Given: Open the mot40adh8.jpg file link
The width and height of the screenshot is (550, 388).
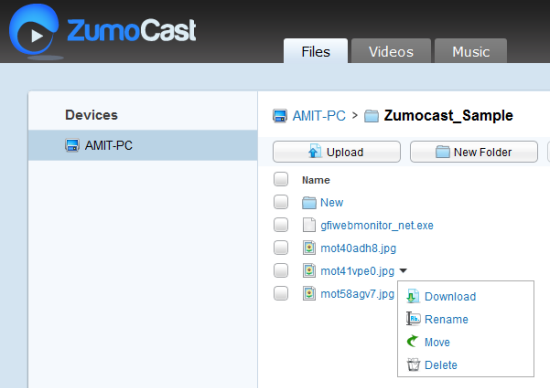Looking at the screenshot, I should pos(358,248).
